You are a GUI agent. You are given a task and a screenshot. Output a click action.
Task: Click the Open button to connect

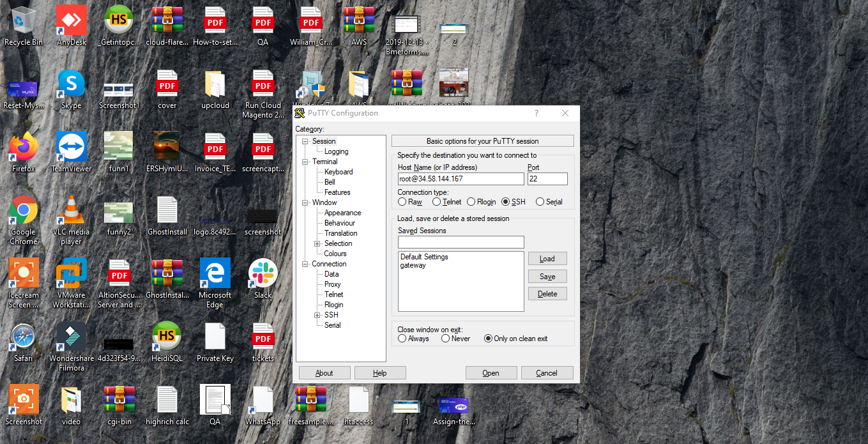[x=491, y=373]
